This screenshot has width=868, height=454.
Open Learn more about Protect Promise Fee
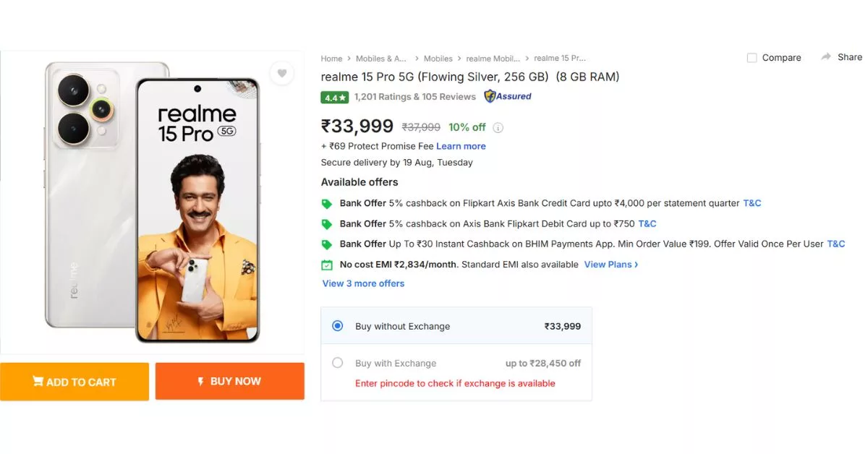[x=461, y=146]
